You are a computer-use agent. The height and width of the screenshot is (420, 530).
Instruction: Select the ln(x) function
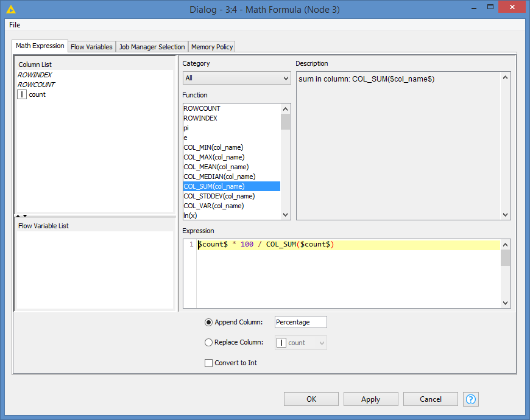189,215
